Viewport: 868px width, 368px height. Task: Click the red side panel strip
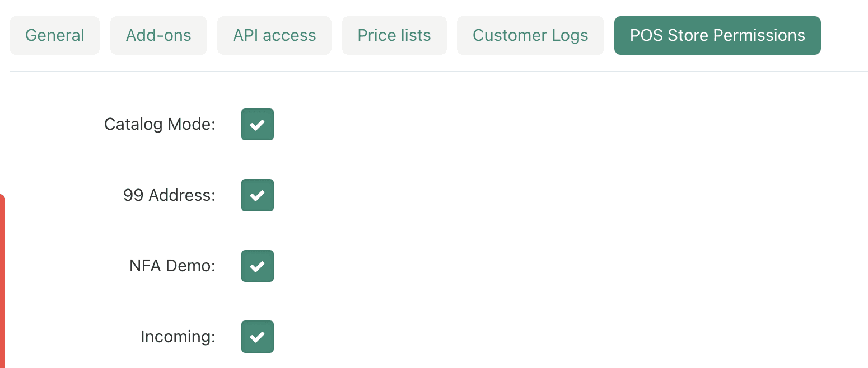point(2,281)
